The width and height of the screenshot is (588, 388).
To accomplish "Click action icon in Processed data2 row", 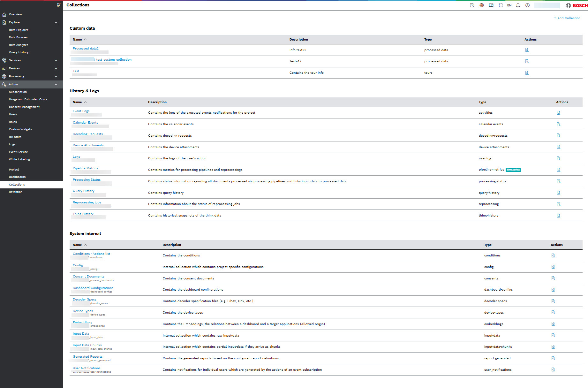I will (527, 50).
